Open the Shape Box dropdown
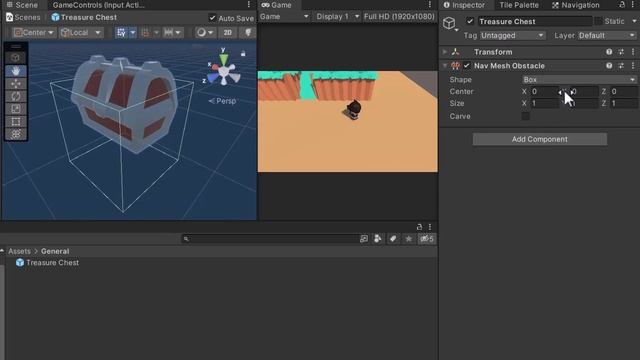Viewport: 640px width, 360px height. 579,80
